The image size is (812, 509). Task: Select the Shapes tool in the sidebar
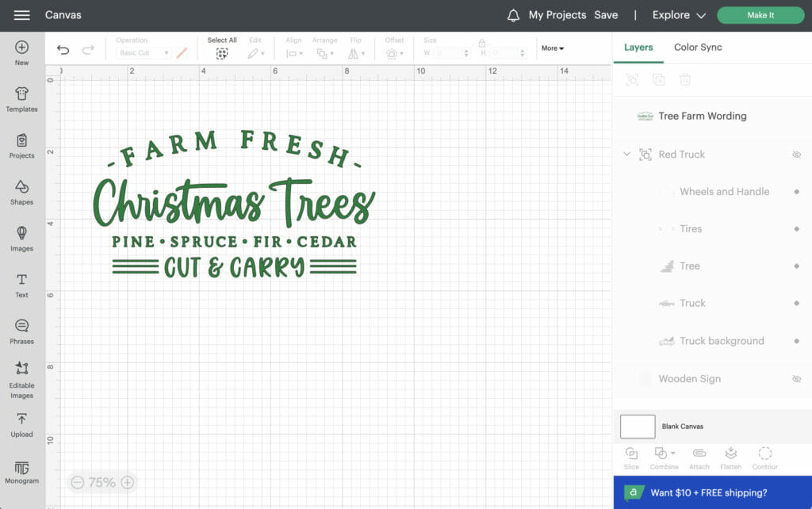coord(21,193)
